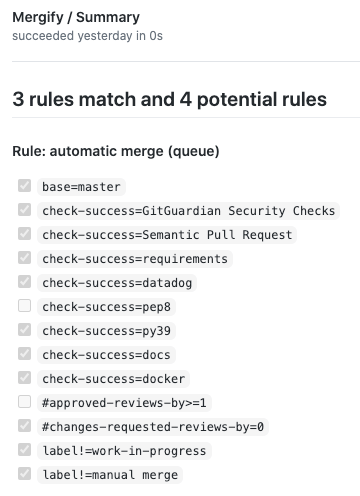
Task: Toggle the label!=manual merge checkbox
Action: tap(24, 474)
